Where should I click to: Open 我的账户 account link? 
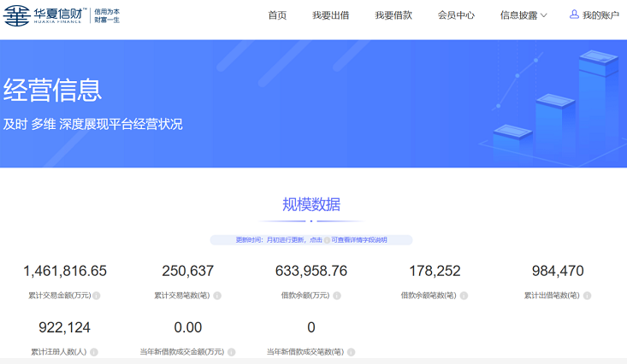coord(600,15)
